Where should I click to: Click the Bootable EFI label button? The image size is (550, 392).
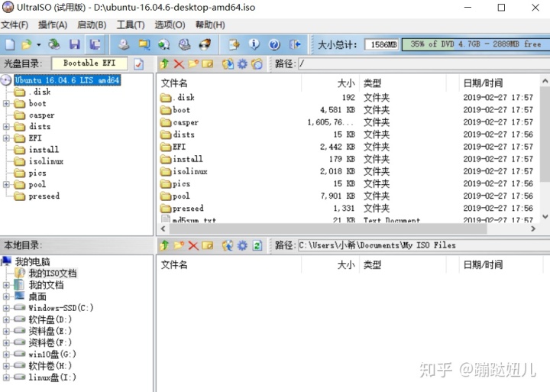click(x=89, y=63)
